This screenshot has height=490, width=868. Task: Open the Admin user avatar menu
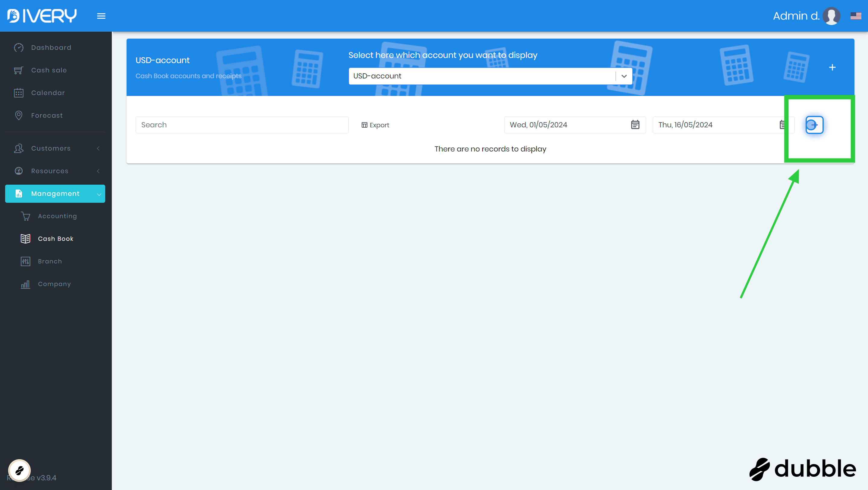tap(831, 16)
